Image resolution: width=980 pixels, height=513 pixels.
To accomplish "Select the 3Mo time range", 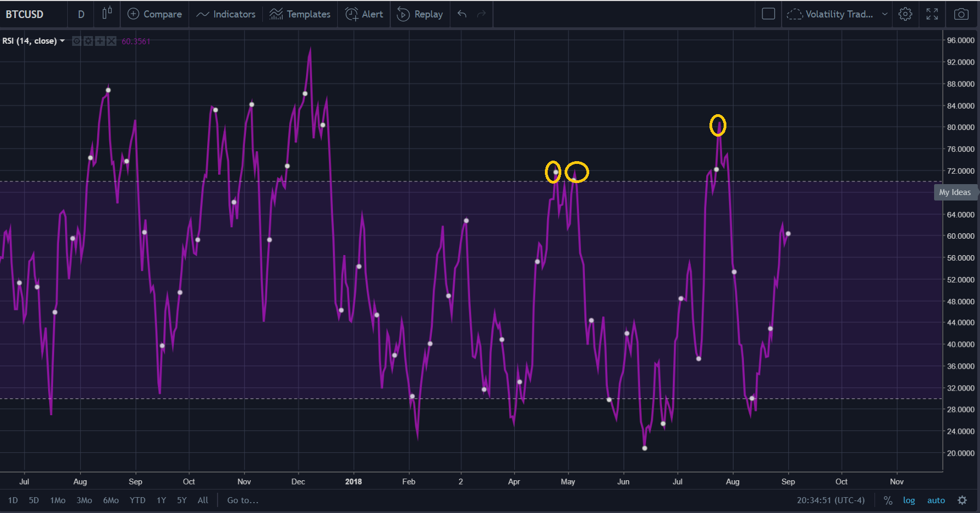I will [84, 500].
